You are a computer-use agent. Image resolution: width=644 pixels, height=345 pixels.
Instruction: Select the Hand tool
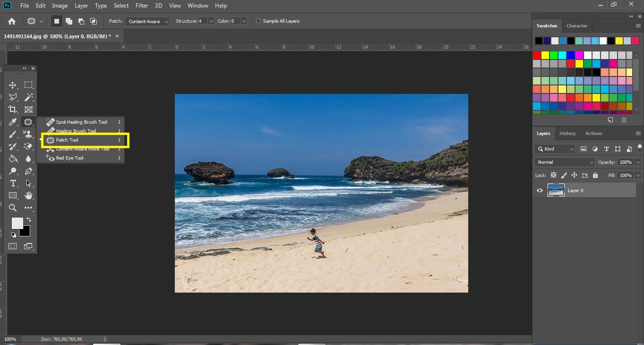(x=28, y=195)
